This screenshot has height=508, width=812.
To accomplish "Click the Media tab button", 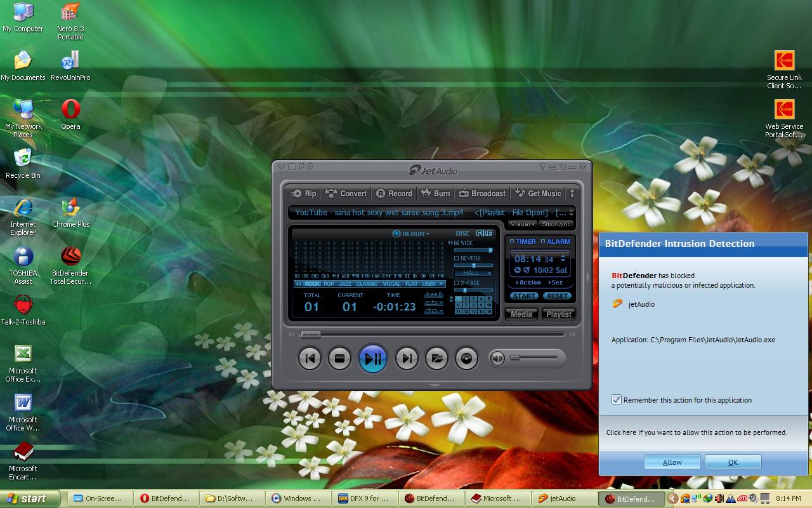I will (x=521, y=314).
